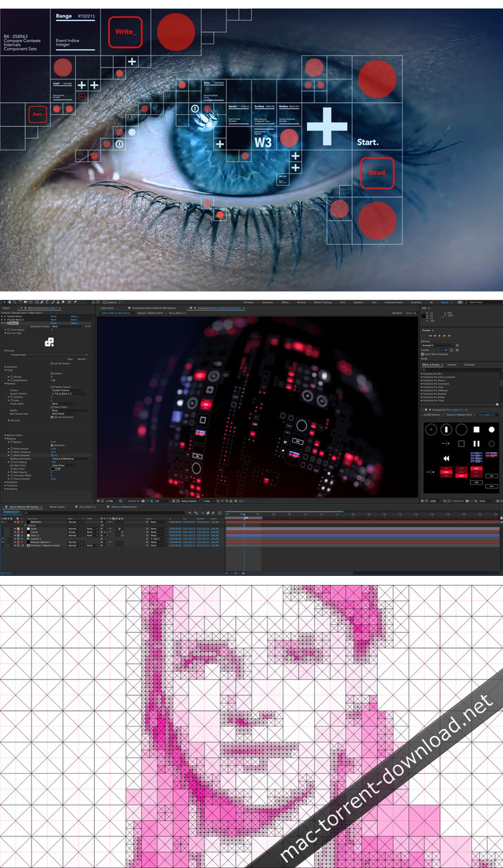Toggle Use AE Camera checkbox
The width and height of the screenshot is (503, 868).
pyautogui.click(x=52, y=363)
